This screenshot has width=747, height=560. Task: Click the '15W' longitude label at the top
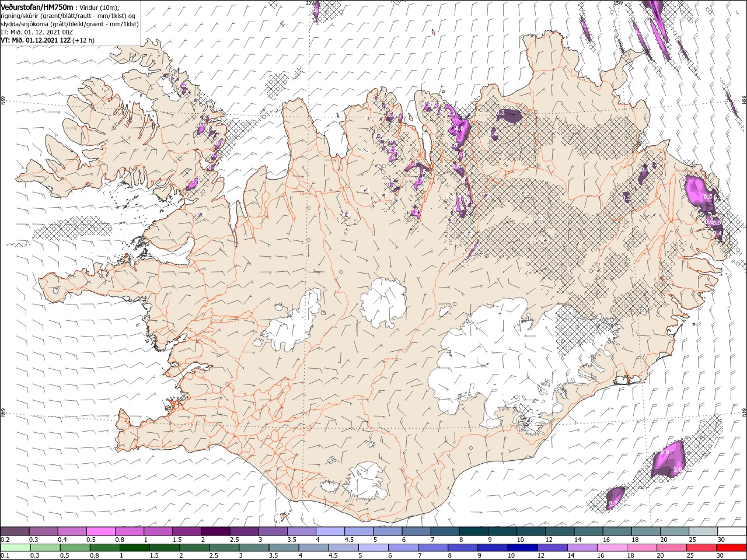tap(618, 3)
